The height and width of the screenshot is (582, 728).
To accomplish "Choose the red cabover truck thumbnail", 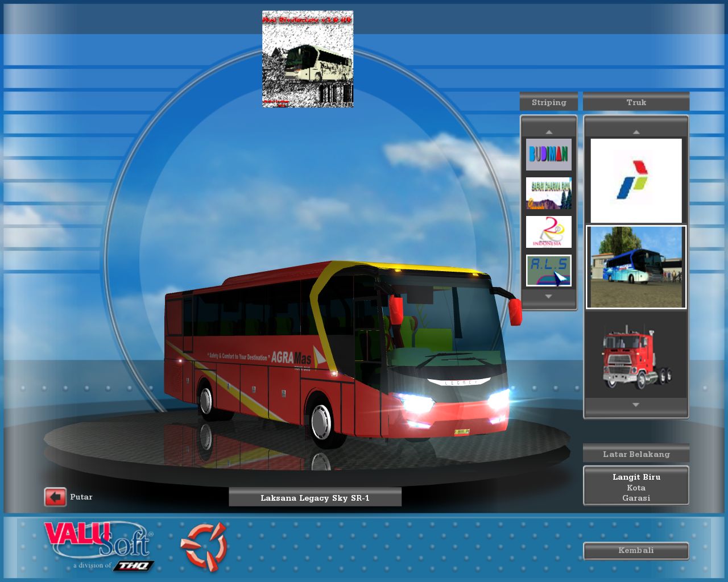I will [x=636, y=355].
